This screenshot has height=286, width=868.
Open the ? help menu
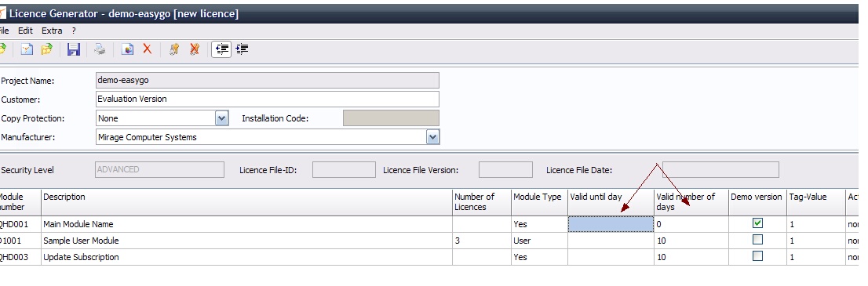74,31
